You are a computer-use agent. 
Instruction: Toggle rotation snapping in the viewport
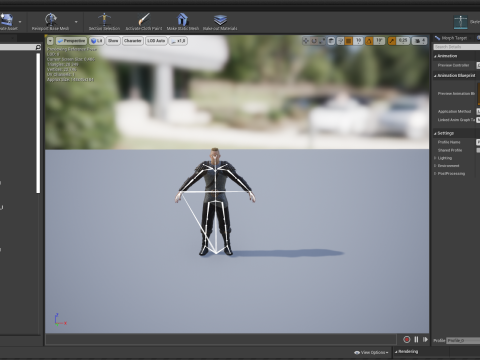click(x=369, y=41)
